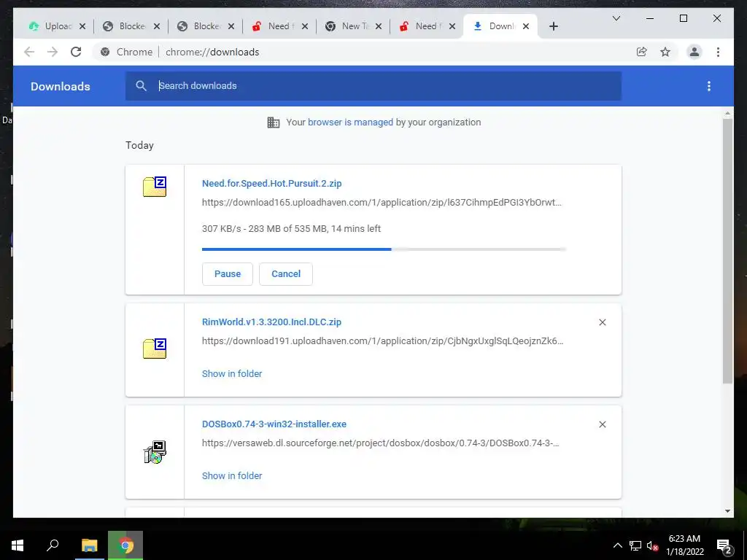Click the managed organization building icon
This screenshot has height=560, width=747.
(274, 122)
